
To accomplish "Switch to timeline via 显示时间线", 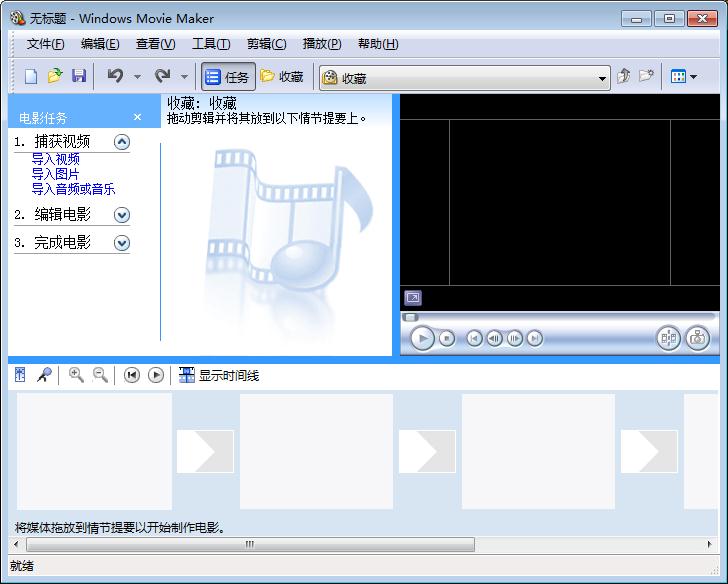I will click(219, 375).
